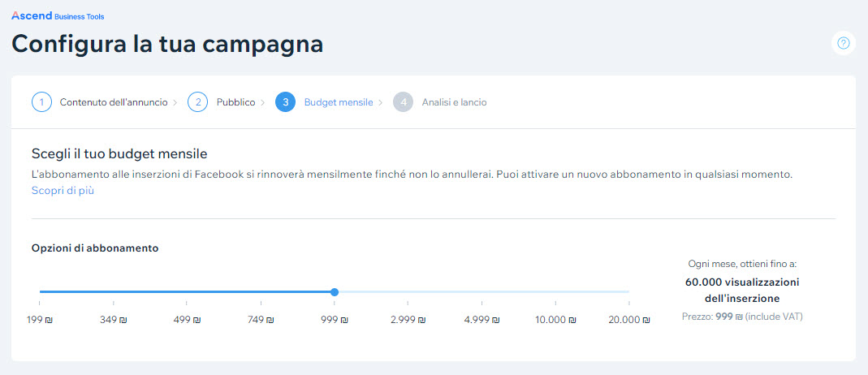The height and width of the screenshot is (375, 868).
Task: Choose the 10.000 ₪ budget option
Action: (555, 320)
